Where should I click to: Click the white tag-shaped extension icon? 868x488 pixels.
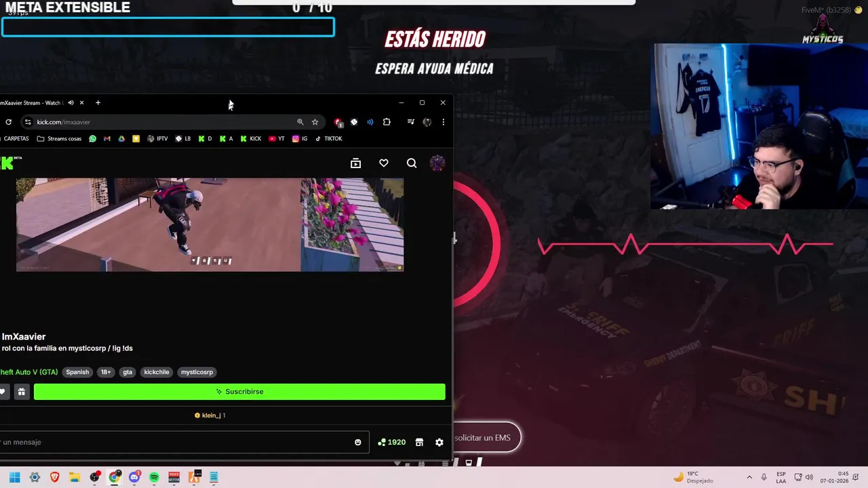(x=354, y=122)
